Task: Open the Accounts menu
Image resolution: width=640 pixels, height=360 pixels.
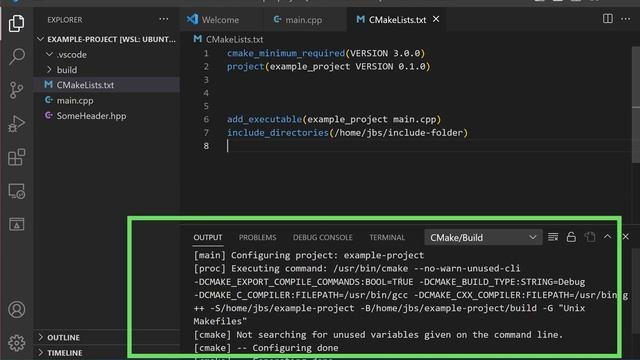Action: (x=16, y=310)
